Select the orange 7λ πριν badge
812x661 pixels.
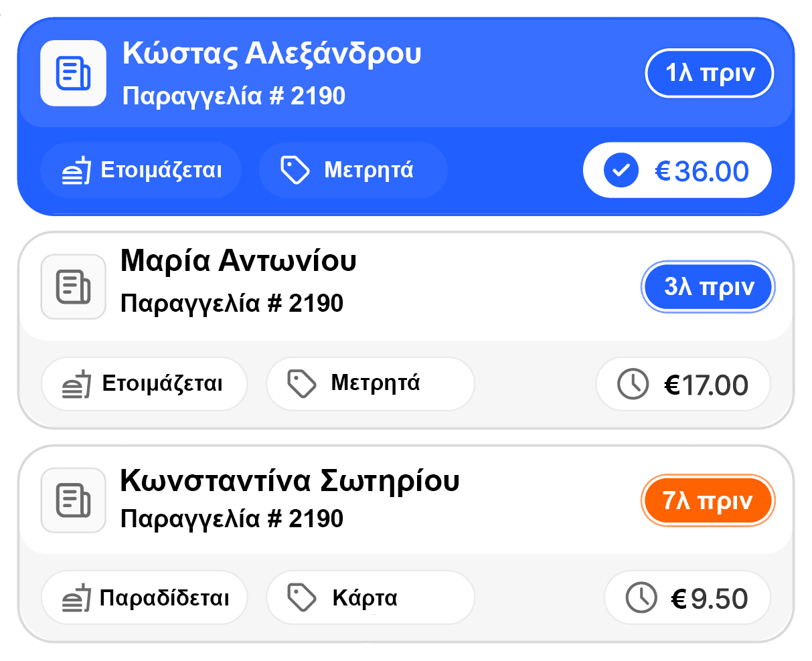pyautogui.click(x=708, y=500)
